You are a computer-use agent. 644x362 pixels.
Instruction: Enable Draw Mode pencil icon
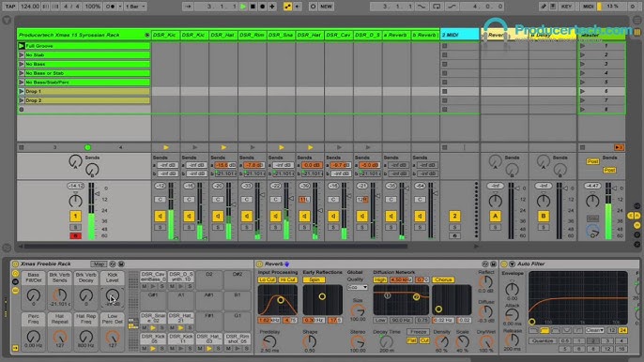tap(544, 7)
